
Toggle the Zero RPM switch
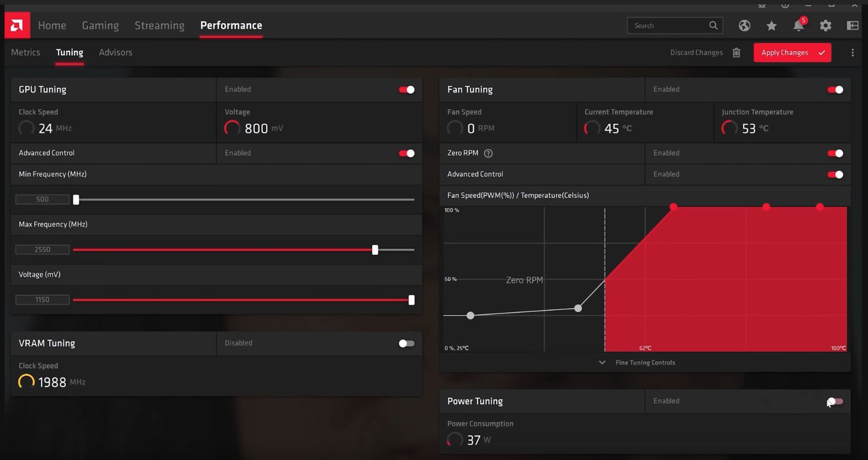(835, 153)
